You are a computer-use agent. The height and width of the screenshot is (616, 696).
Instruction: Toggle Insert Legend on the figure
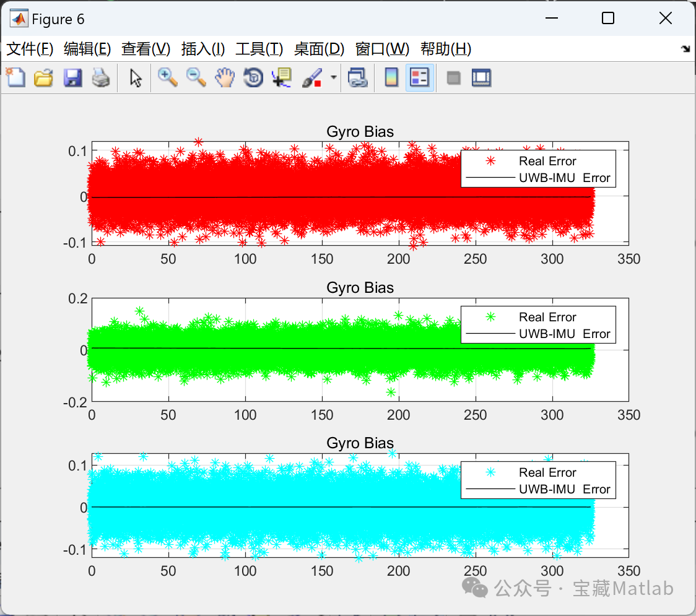tap(420, 77)
